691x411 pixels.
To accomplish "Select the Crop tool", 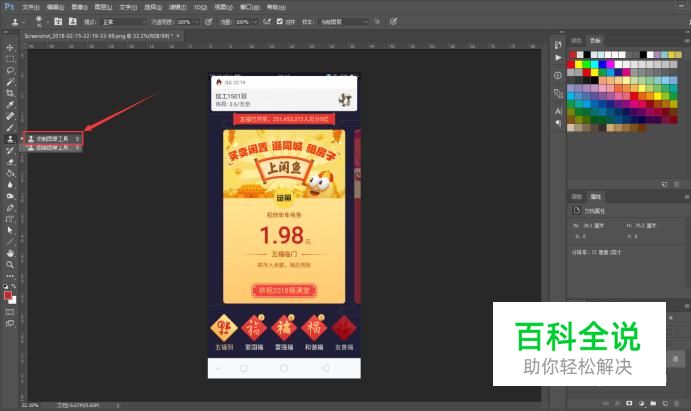I will 10,93.
